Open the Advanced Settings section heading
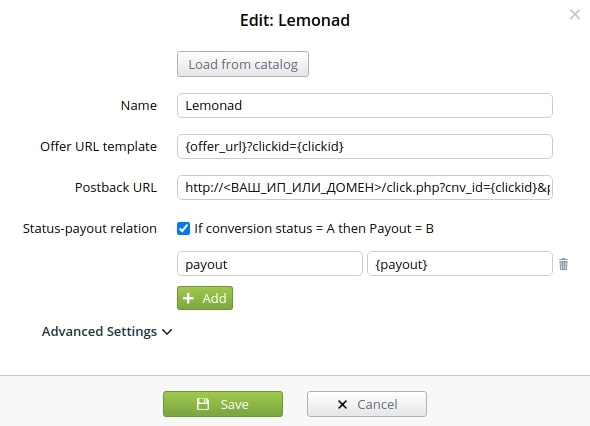This screenshot has width=590, height=426. (99, 332)
